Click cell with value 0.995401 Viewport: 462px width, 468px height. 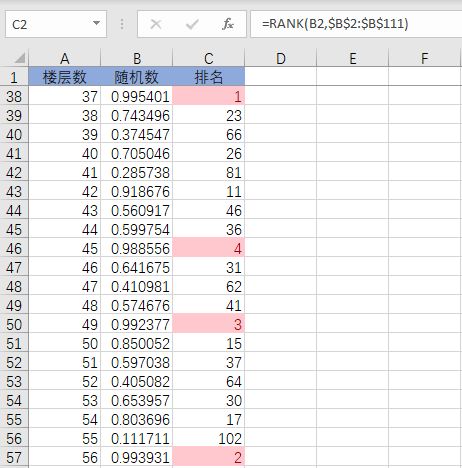[x=137, y=96]
